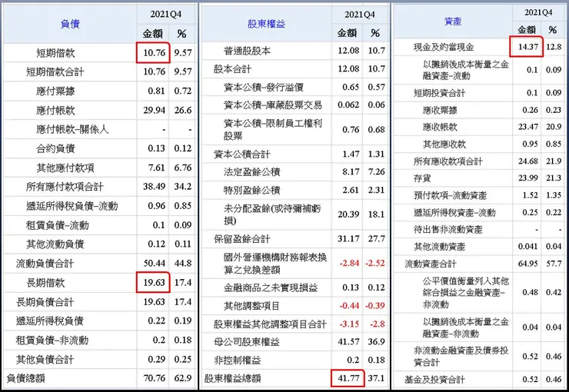Select 負債總額 amount 70.76
The image size is (569, 392).
pos(155,378)
